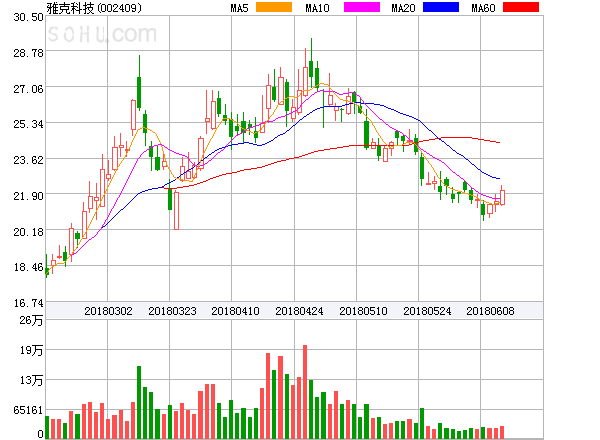600x440 pixels.
Task: Click the tallest green volume bar
Action: click(139, 402)
